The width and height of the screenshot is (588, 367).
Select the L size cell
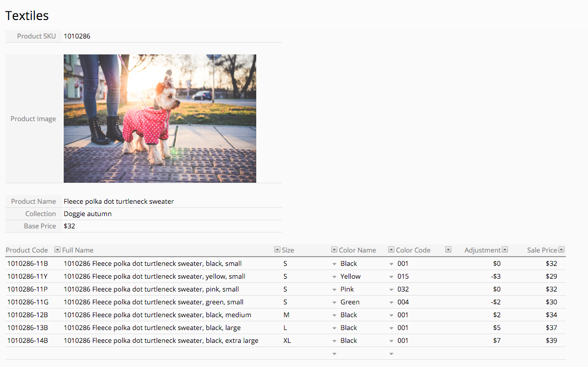tap(285, 327)
